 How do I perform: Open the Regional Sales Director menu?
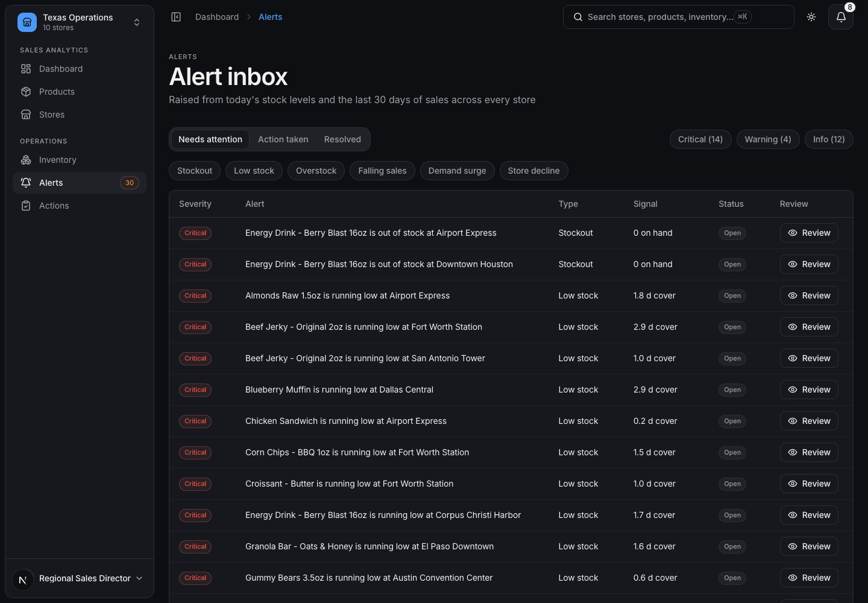click(80, 578)
